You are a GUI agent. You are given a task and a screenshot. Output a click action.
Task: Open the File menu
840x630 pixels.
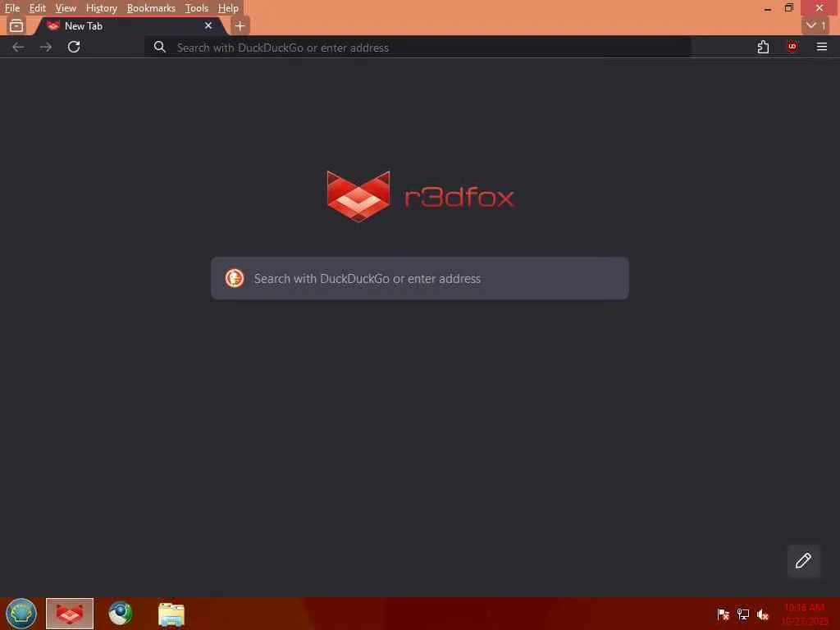pos(11,8)
